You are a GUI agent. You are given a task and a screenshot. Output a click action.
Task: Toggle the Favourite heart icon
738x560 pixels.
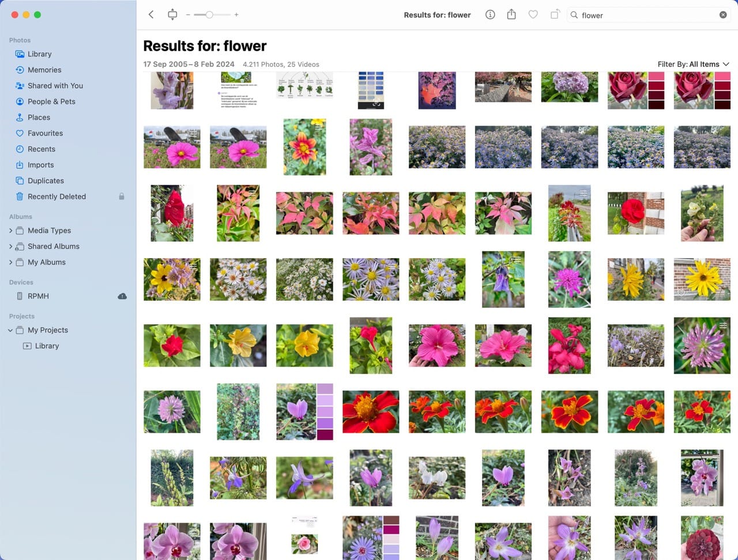coord(533,14)
